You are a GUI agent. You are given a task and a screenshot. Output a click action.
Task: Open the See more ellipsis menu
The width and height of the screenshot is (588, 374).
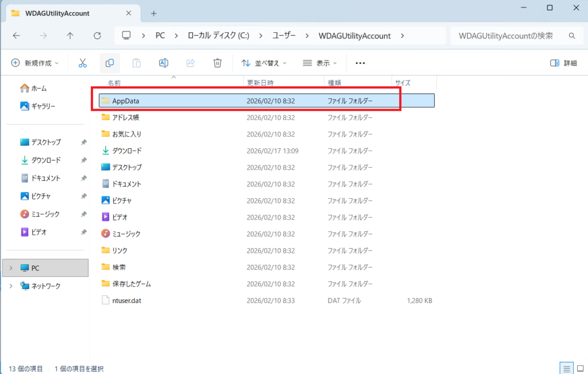tap(361, 63)
